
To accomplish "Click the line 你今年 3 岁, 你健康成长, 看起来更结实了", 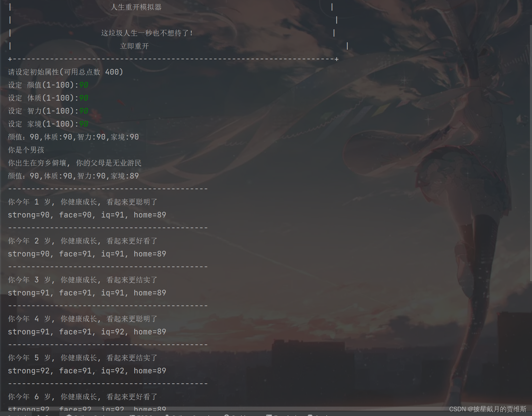I will click(83, 280).
